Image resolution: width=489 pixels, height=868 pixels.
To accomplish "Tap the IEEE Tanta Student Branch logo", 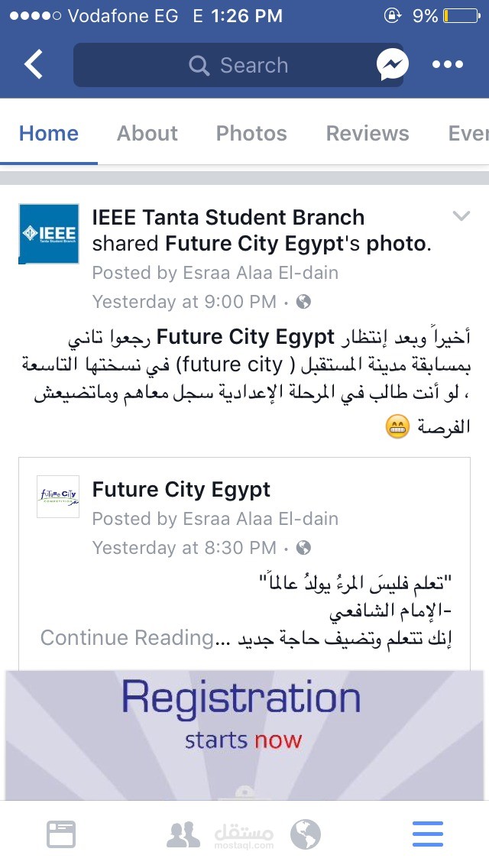I will coord(49,233).
